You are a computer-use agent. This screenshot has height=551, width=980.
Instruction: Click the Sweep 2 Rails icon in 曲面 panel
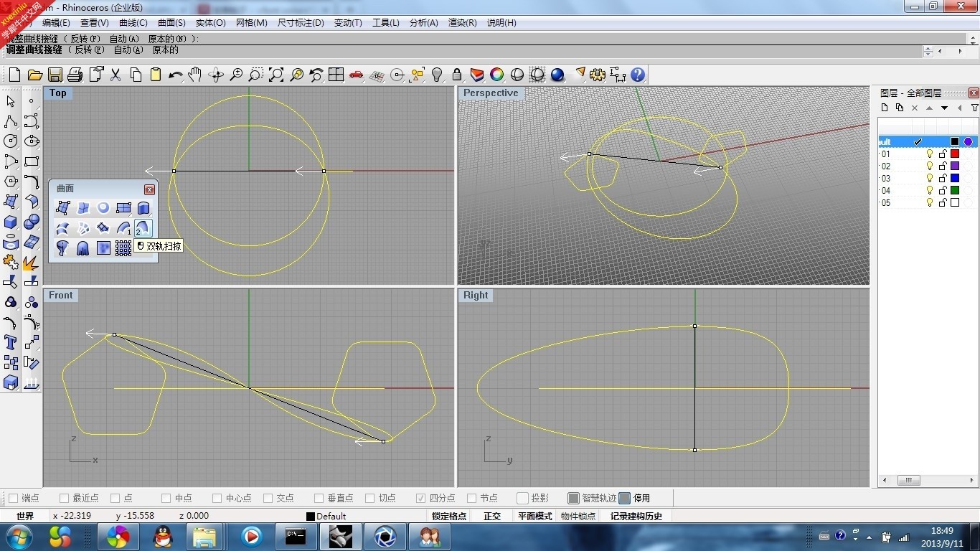pyautogui.click(x=143, y=228)
